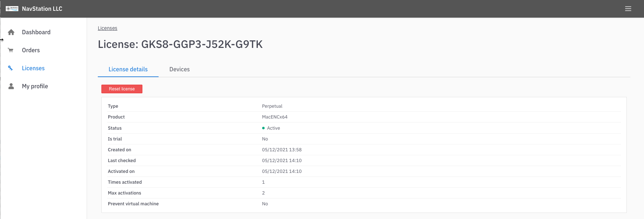Open My profile from the sidebar
644x219 pixels.
35,86
